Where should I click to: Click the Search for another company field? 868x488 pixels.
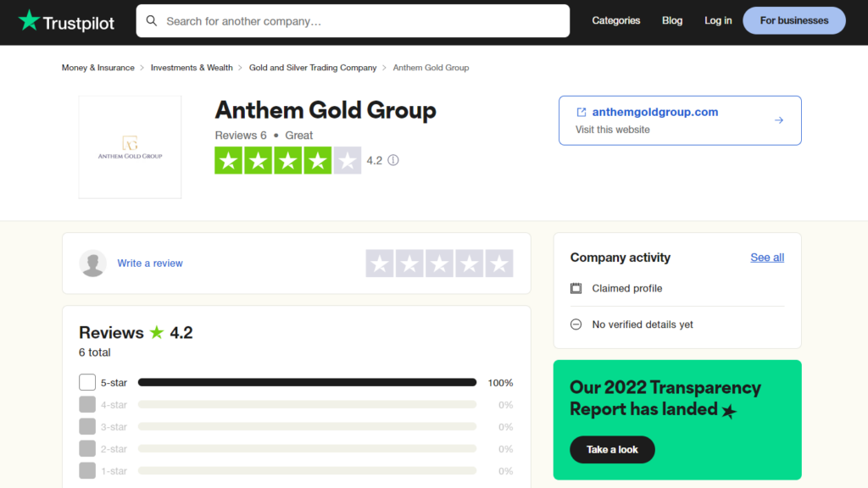(353, 21)
